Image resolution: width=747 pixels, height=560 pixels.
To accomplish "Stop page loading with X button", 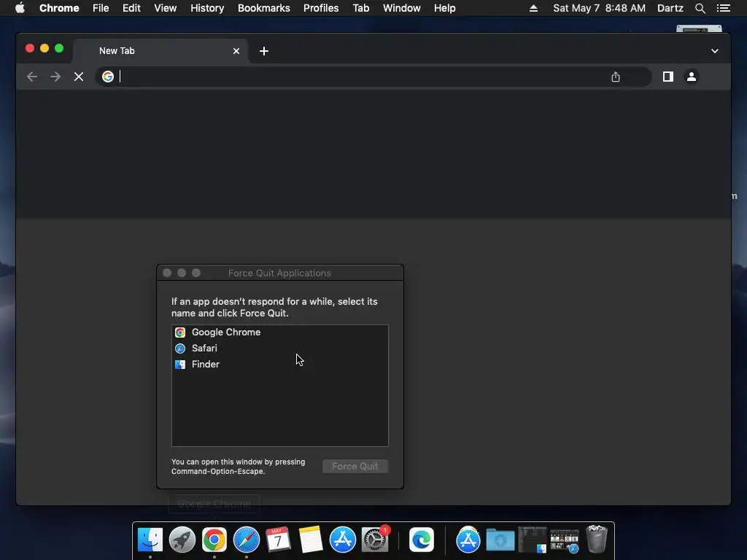I will pos(79,77).
